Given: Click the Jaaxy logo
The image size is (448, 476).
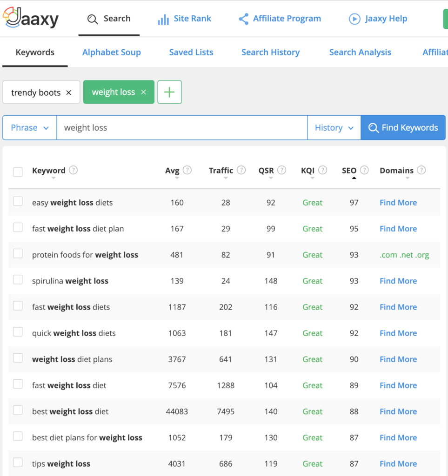Looking at the screenshot, I should coord(31,19).
